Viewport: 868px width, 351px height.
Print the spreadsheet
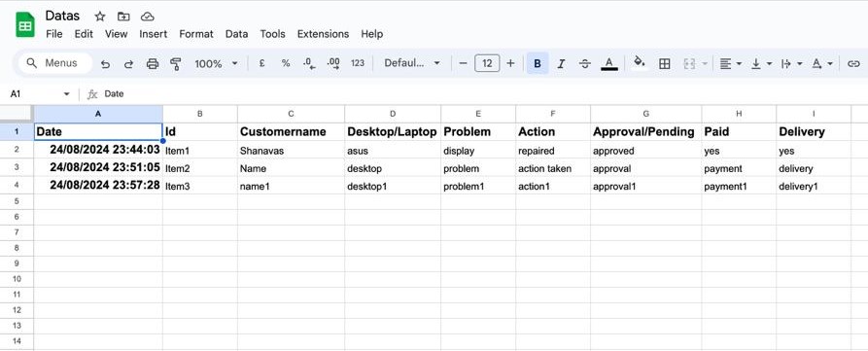pos(153,63)
